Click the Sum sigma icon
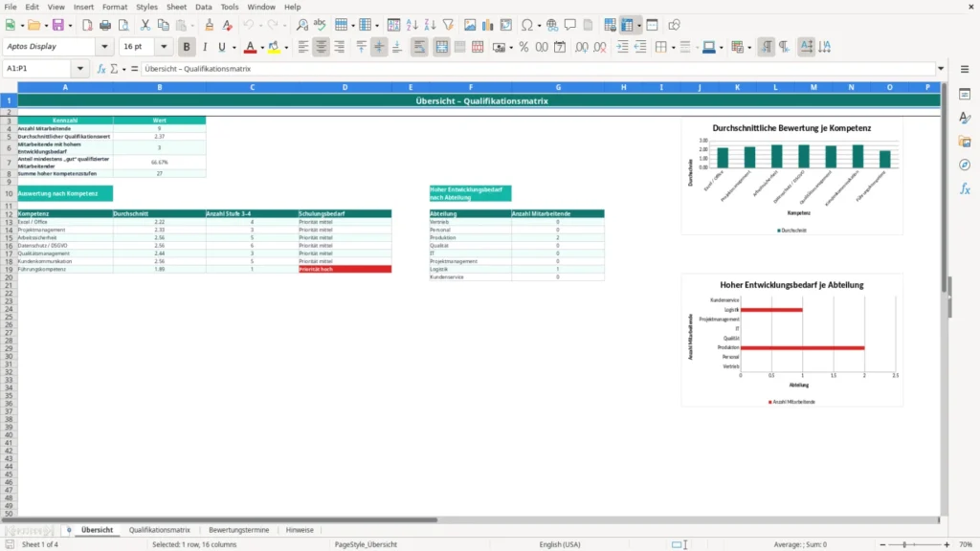Screen dimensions: 980x551 coord(114,69)
